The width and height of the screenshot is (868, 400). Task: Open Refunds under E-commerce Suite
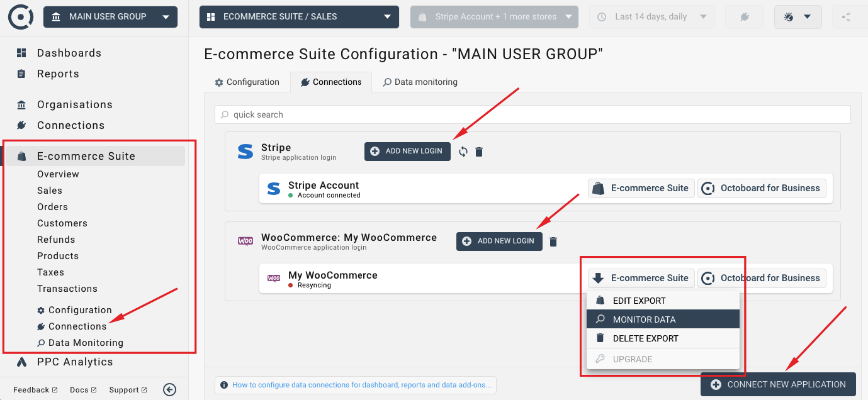56,240
